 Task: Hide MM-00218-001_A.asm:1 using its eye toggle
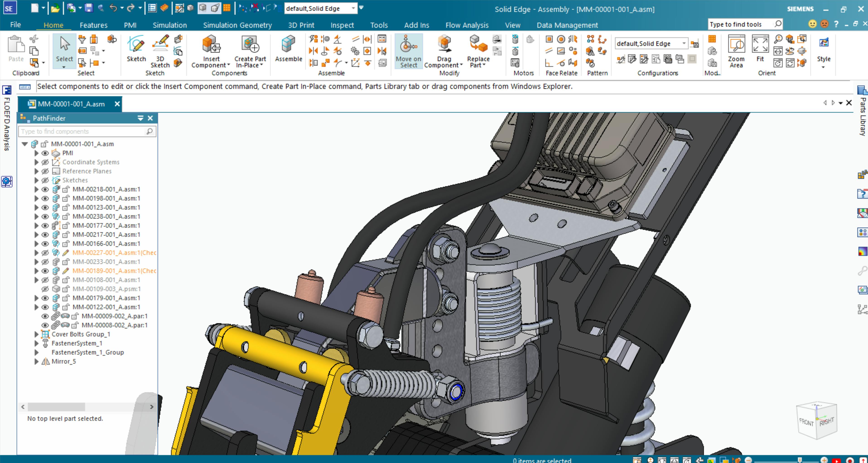[45, 189]
